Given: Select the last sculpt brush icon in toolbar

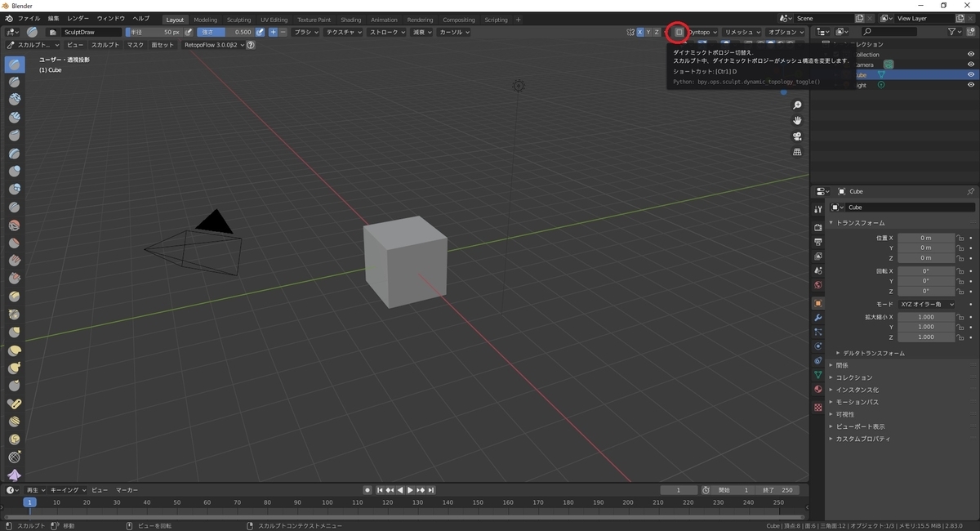Looking at the screenshot, I should [15, 475].
